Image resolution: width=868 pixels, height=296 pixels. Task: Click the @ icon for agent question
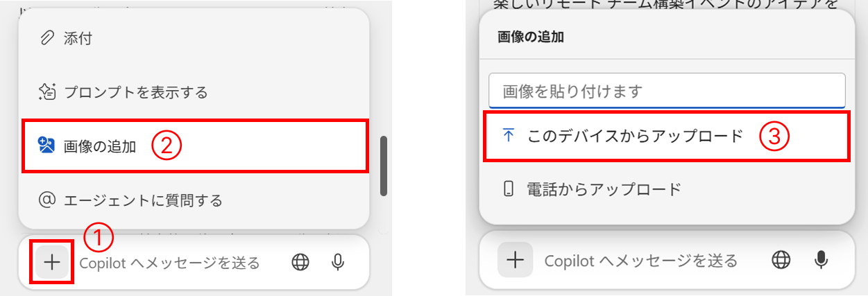[x=47, y=200]
